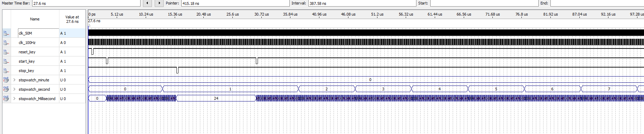Viewport: 644px width, 134px height.
Task: Click the stopwatch_second waveform segment showing 1
Action: point(230,89)
